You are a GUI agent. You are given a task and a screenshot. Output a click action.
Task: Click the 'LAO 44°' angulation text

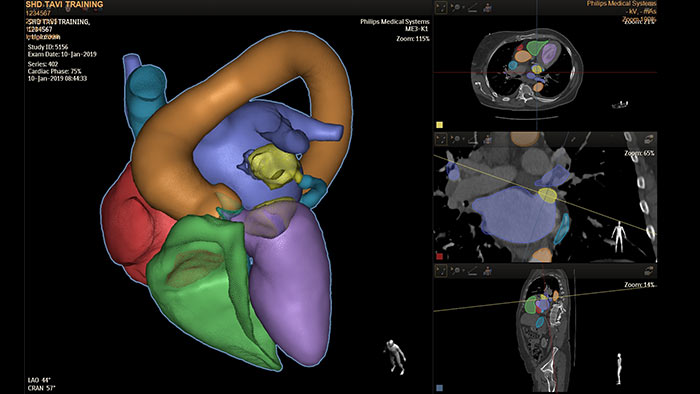(39, 380)
